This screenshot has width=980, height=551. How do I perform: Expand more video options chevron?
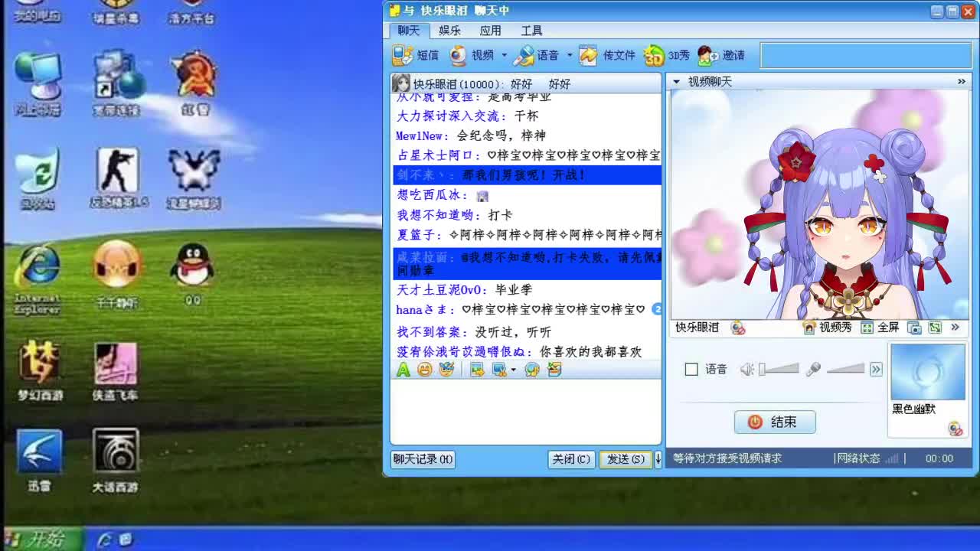955,327
